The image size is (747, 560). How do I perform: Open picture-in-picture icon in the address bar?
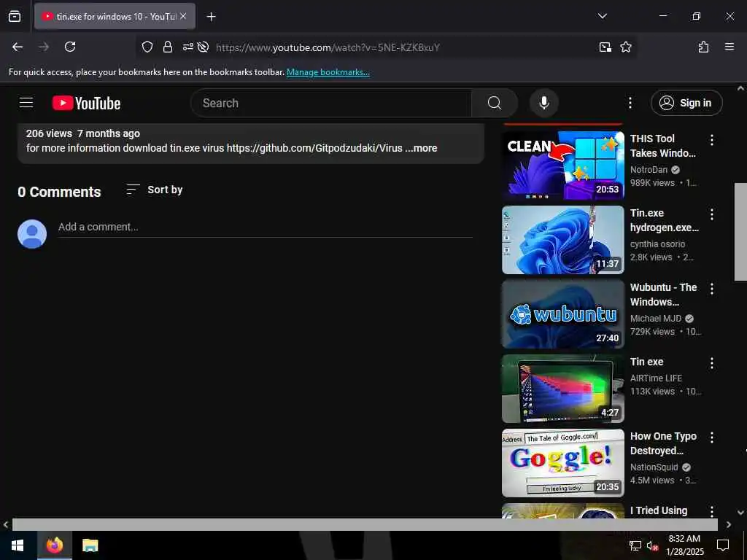pyautogui.click(x=605, y=47)
